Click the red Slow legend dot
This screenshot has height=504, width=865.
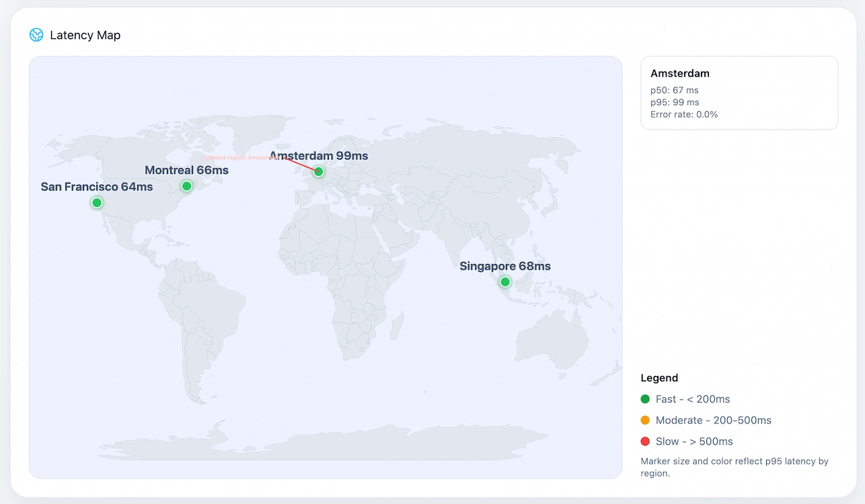click(645, 442)
